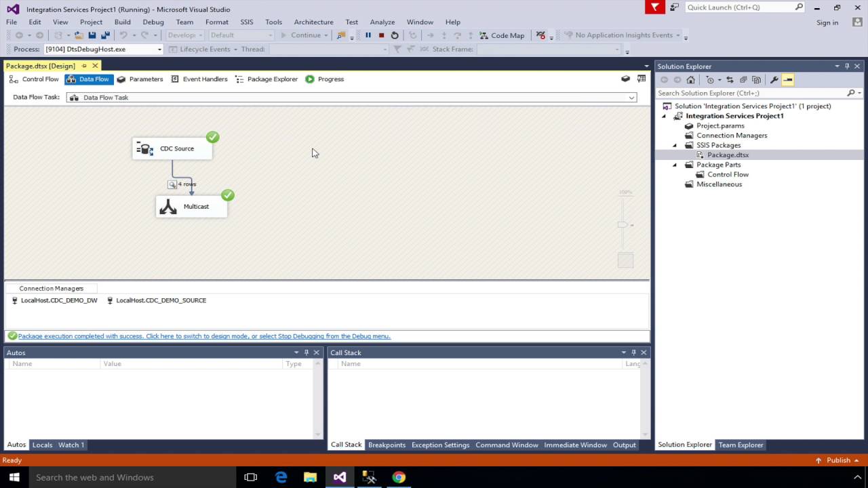This screenshot has width=868, height=488.
Task: Click data viewer magnifier on data path
Action: click(172, 184)
